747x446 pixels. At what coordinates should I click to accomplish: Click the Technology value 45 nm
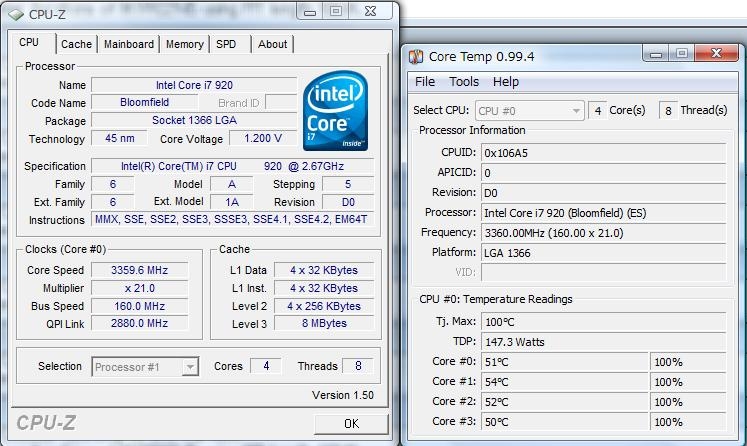(x=119, y=138)
